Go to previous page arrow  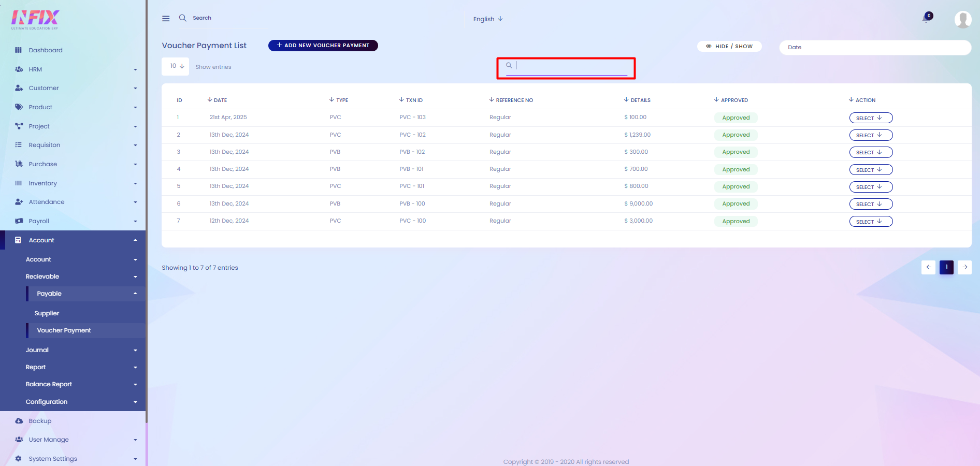pyautogui.click(x=928, y=267)
